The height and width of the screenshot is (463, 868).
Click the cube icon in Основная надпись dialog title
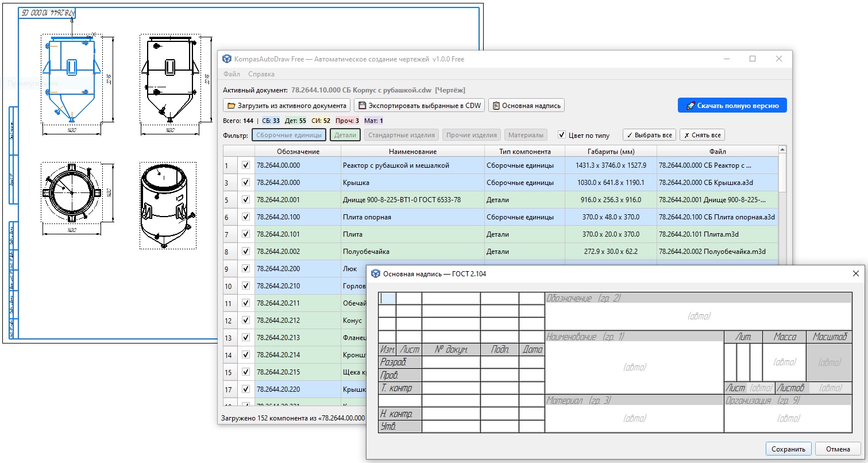coord(376,273)
